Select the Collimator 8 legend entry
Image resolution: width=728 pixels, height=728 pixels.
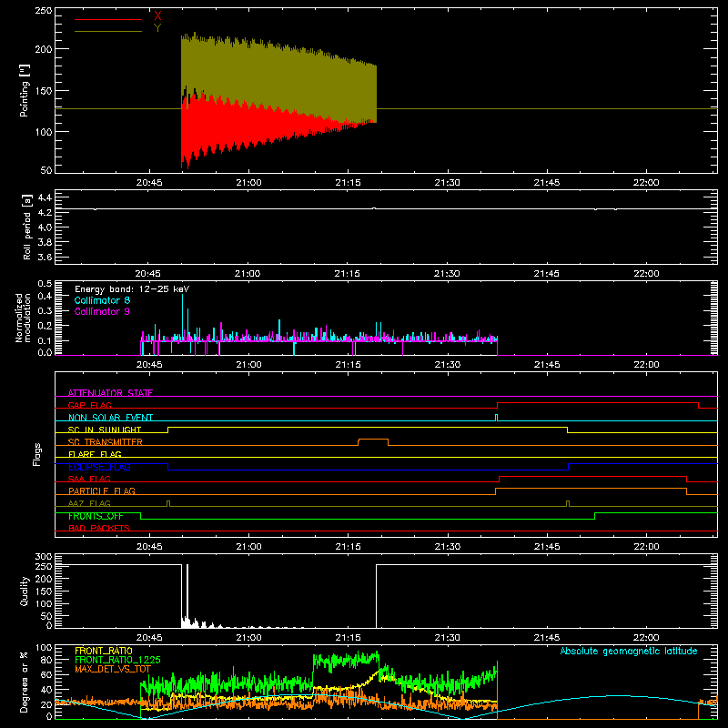[102, 300]
